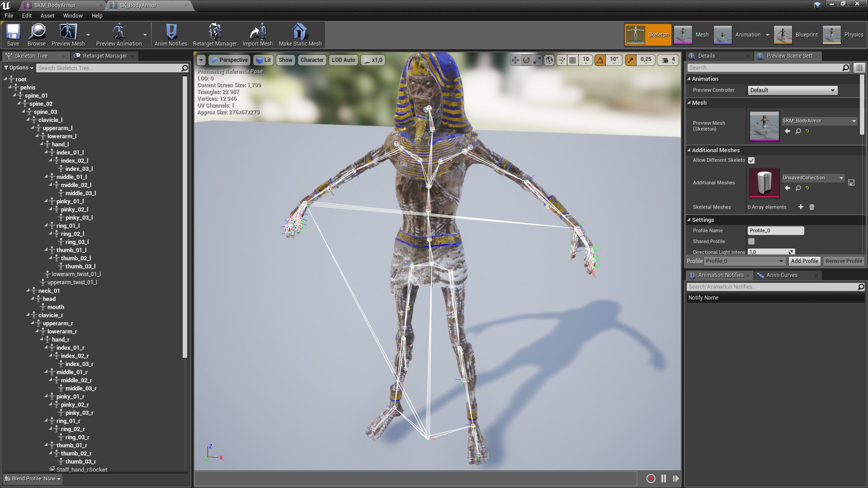The height and width of the screenshot is (488, 868).
Task: Browse to Additional Meshes collection in content browser
Action: [798, 188]
